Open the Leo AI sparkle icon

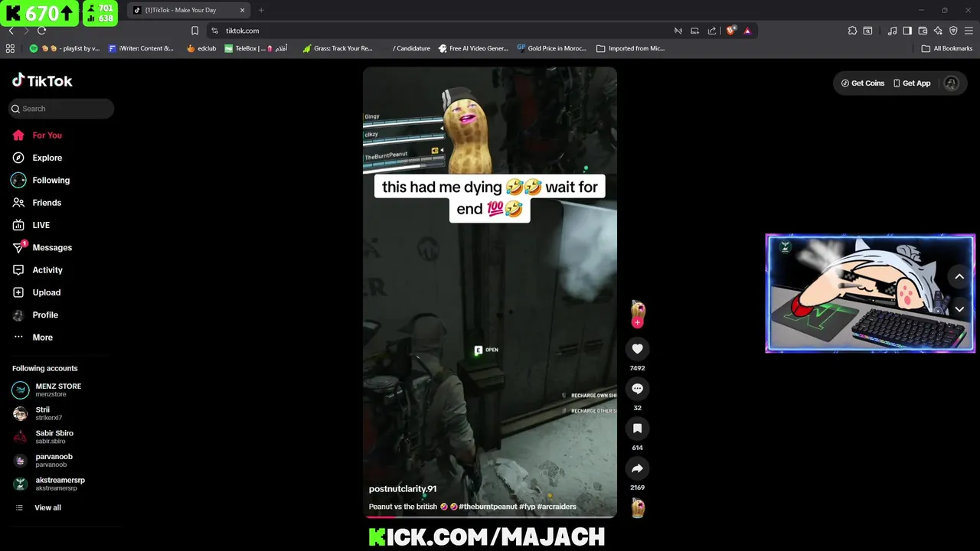tap(938, 31)
